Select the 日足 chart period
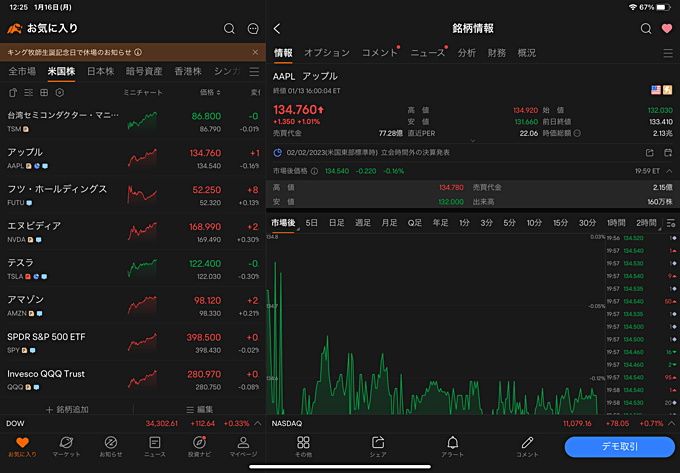This screenshot has height=473, width=680. pyautogui.click(x=337, y=223)
